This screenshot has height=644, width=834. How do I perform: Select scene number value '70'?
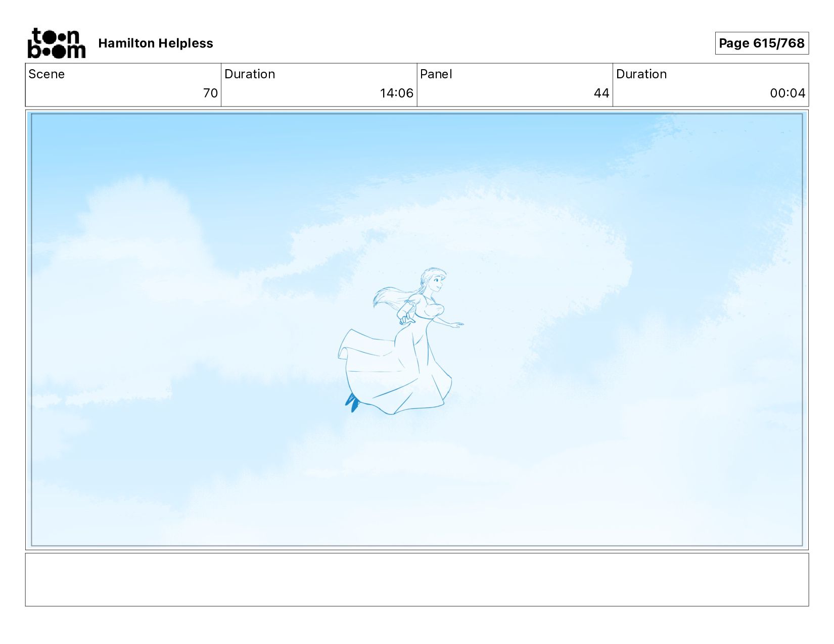210,93
